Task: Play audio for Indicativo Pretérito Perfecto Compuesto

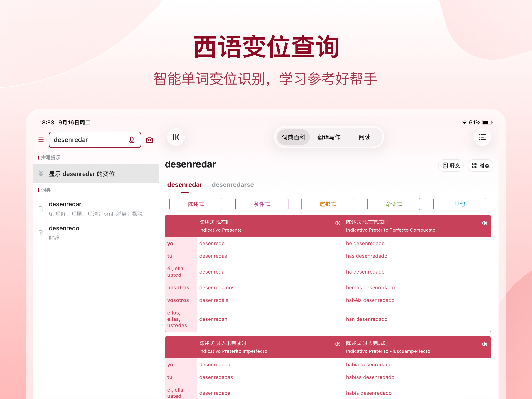Action: pyautogui.click(x=485, y=223)
